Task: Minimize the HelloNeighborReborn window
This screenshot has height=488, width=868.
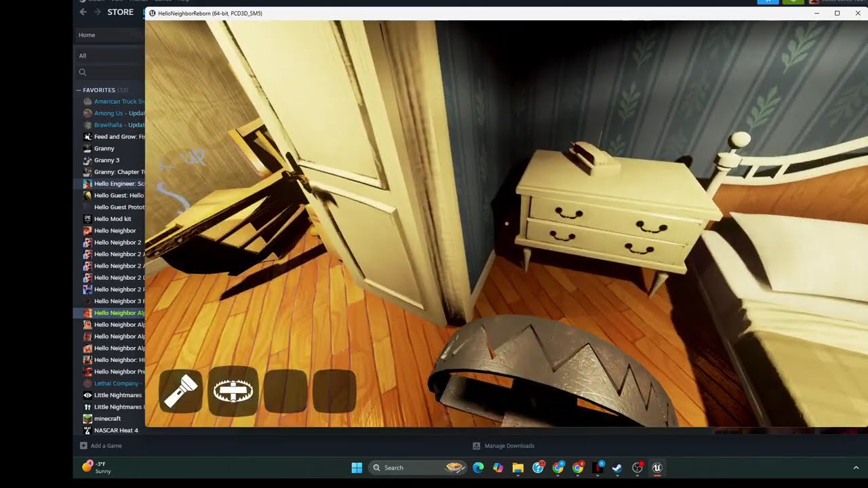Action: click(816, 13)
